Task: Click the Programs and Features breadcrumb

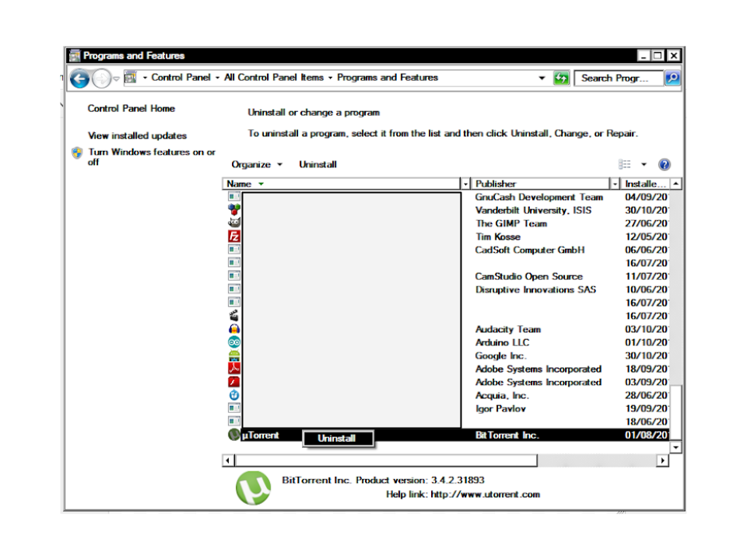Action: 388,78
